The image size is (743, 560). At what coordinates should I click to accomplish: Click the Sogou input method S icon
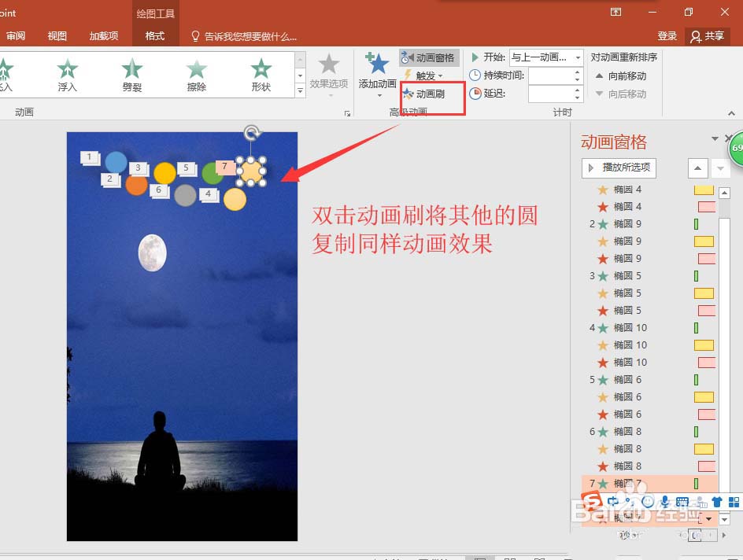click(x=593, y=501)
